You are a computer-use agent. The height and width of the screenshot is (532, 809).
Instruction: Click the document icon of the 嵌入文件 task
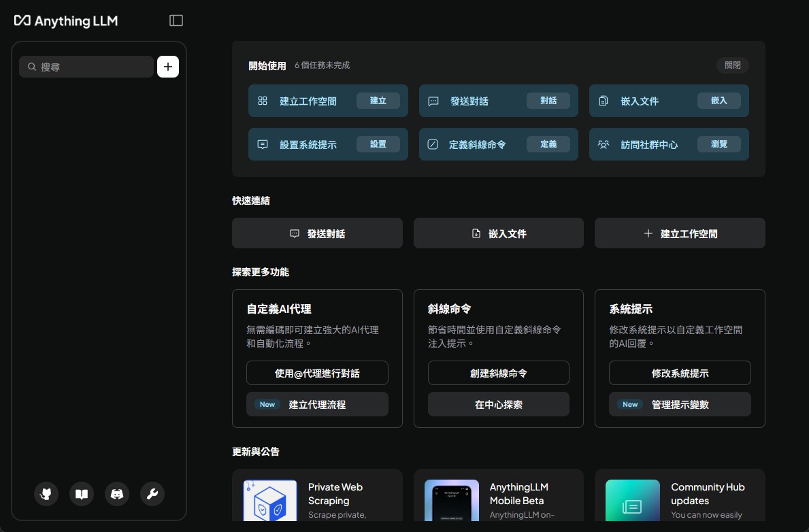pos(603,101)
